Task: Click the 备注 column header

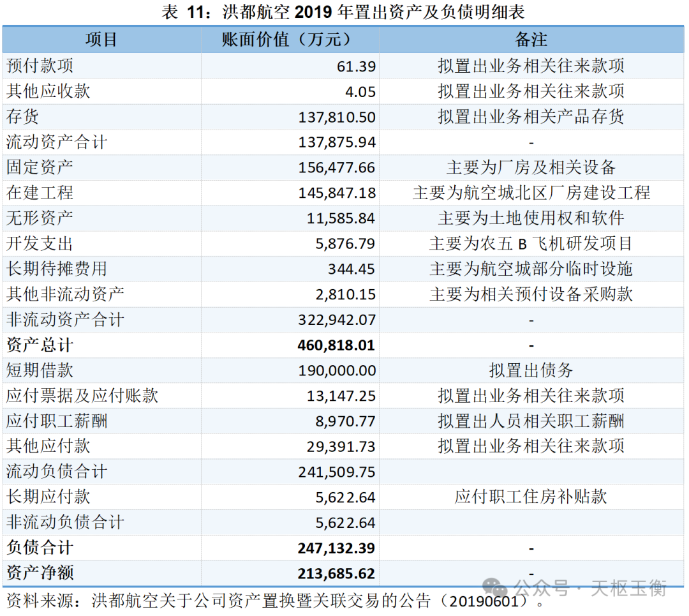Action: pyautogui.click(x=531, y=40)
